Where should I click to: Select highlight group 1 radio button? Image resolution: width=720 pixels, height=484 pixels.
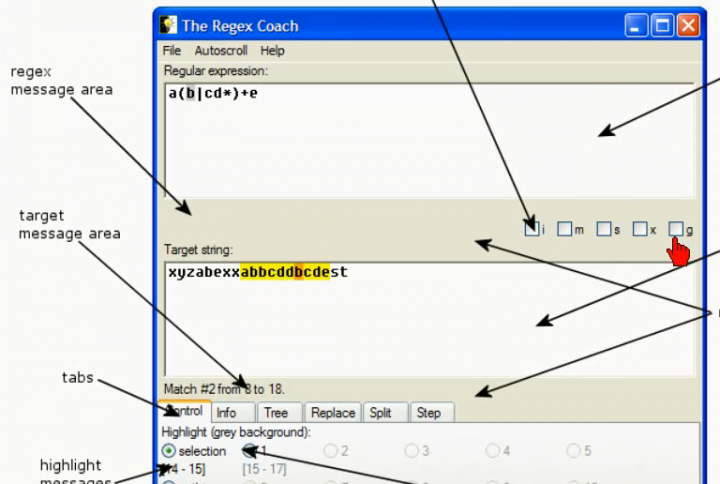pos(249,451)
